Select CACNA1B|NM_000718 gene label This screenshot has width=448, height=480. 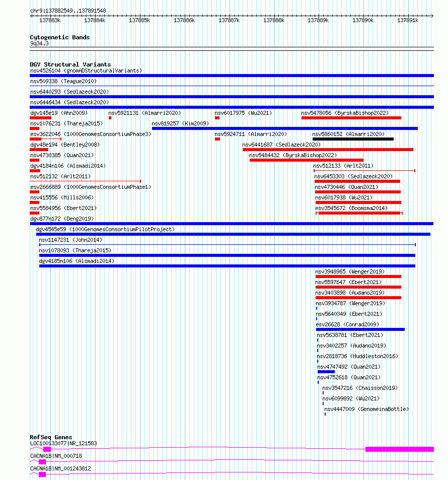[56, 456]
